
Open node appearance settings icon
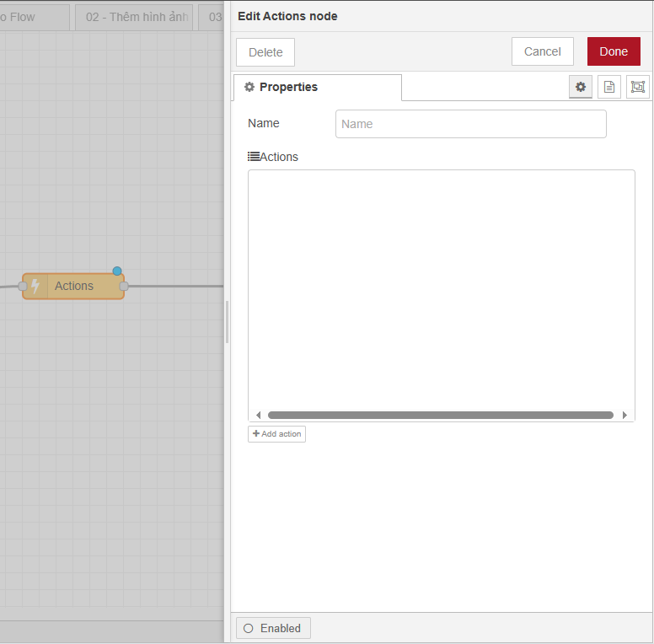(x=637, y=87)
